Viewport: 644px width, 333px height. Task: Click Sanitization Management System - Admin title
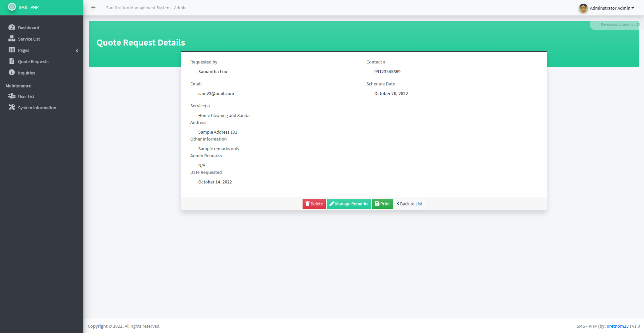click(146, 8)
